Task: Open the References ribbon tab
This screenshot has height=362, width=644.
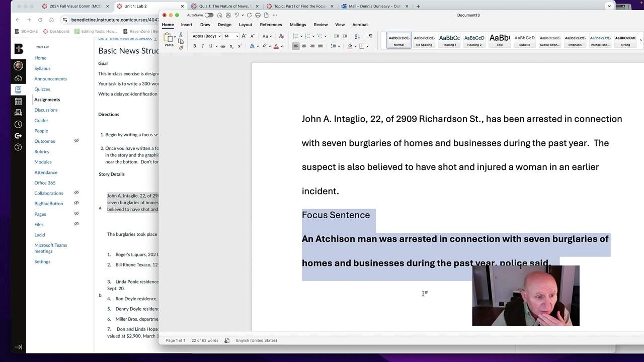Action: (271, 25)
